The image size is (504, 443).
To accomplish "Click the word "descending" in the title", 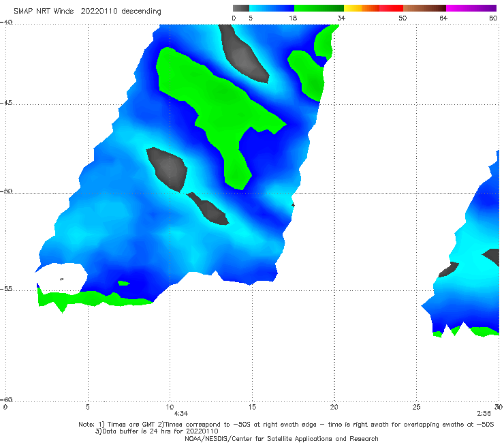I will 142,12.
